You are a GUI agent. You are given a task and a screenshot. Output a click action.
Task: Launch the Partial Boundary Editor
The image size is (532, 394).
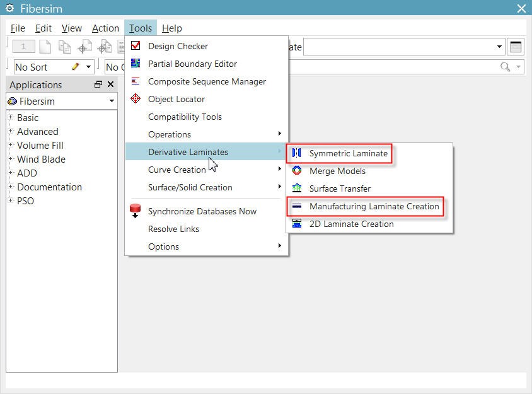(192, 64)
